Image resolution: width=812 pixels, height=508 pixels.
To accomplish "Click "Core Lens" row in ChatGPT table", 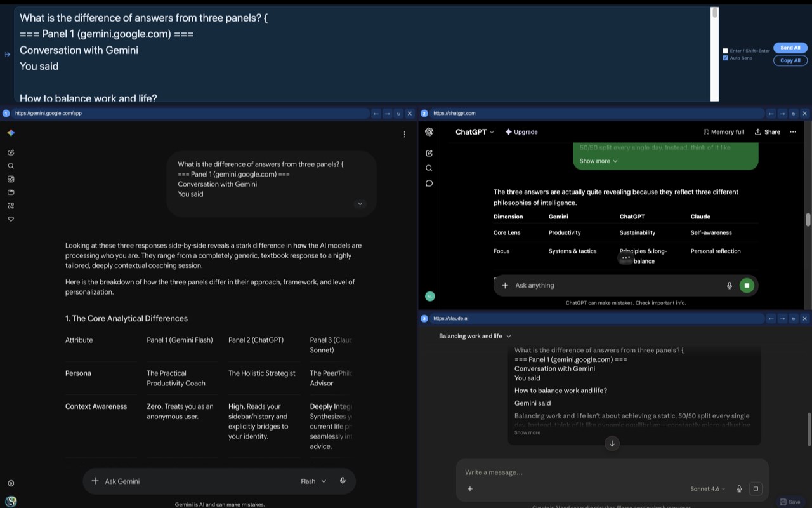I will [x=507, y=233].
